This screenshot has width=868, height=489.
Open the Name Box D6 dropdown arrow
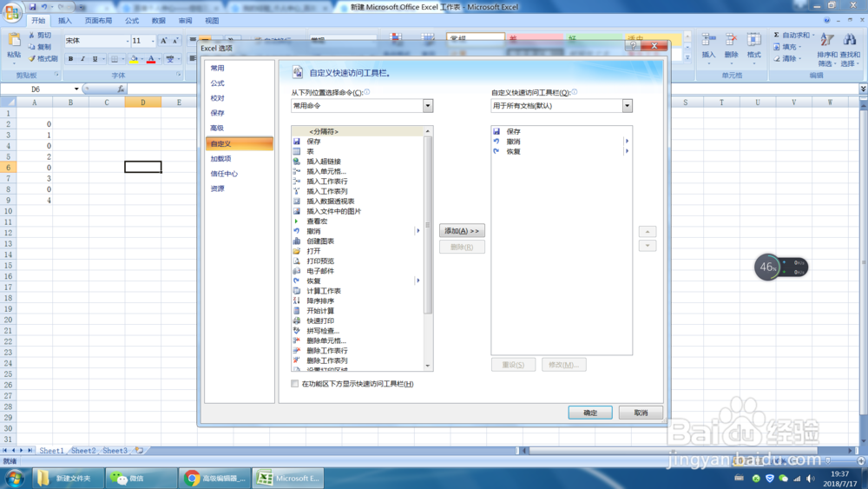(x=76, y=89)
